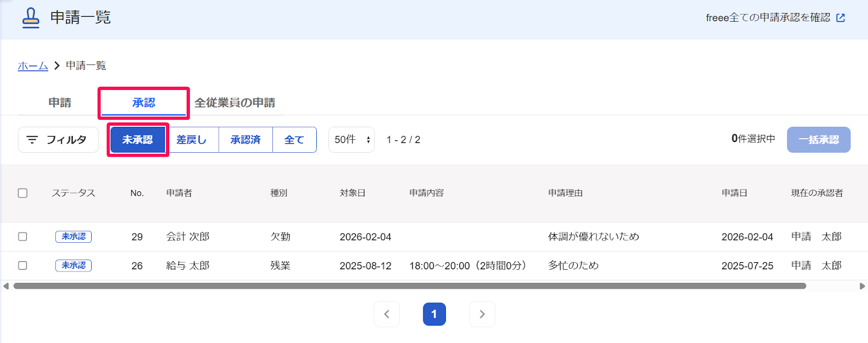Click target date 2026-02-04 in 対象日 column

pyautogui.click(x=366, y=237)
